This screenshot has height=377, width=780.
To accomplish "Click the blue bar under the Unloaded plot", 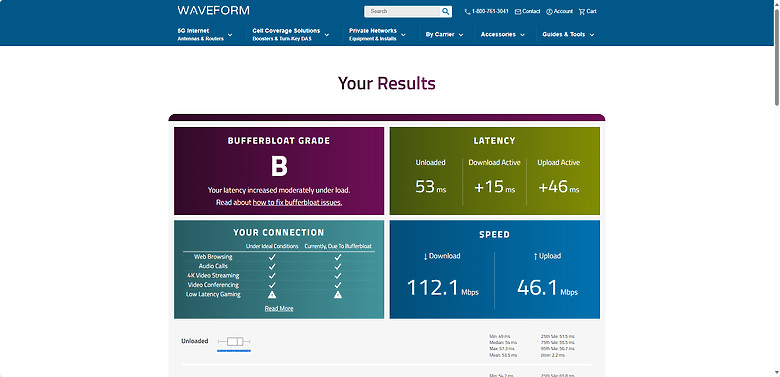I will (234, 351).
